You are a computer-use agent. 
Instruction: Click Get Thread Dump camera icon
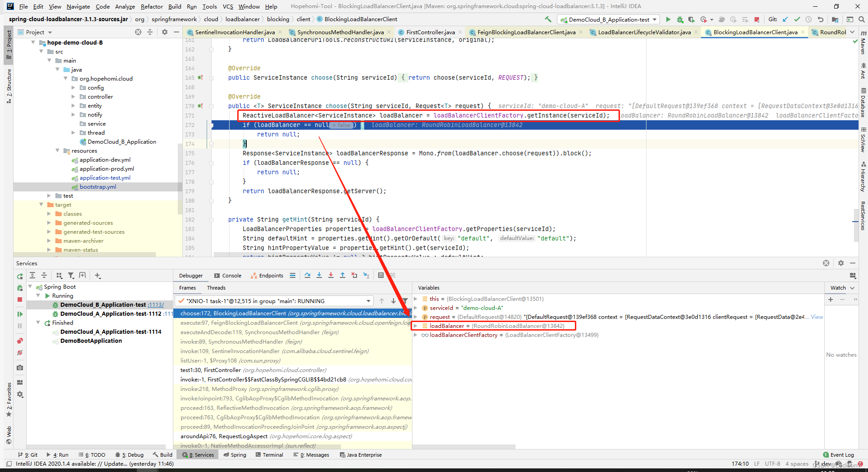pyautogui.click(x=20, y=368)
